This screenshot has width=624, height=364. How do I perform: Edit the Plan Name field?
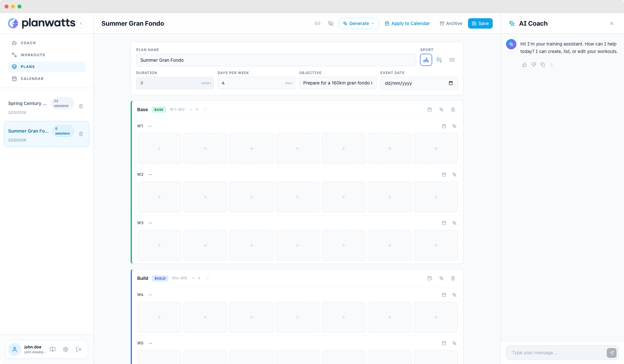(276, 60)
